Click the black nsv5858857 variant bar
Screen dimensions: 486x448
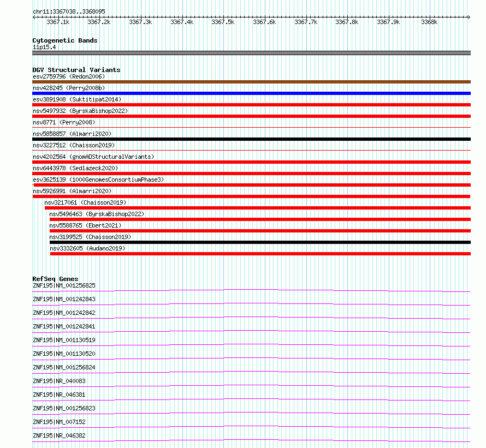click(x=251, y=139)
